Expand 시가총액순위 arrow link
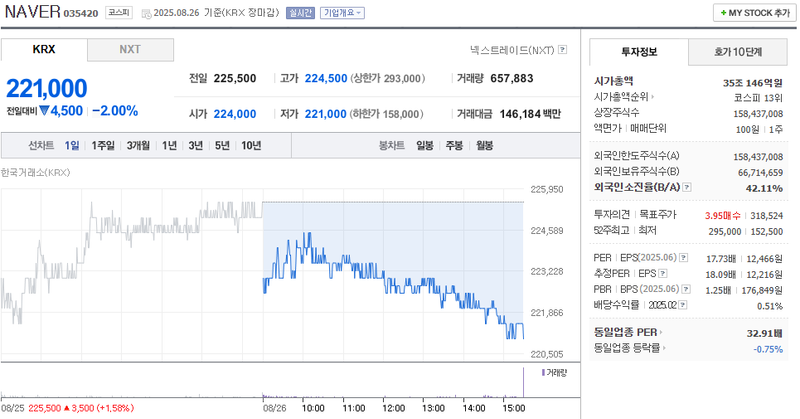The height and width of the screenshot is (419, 800). (x=624, y=96)
